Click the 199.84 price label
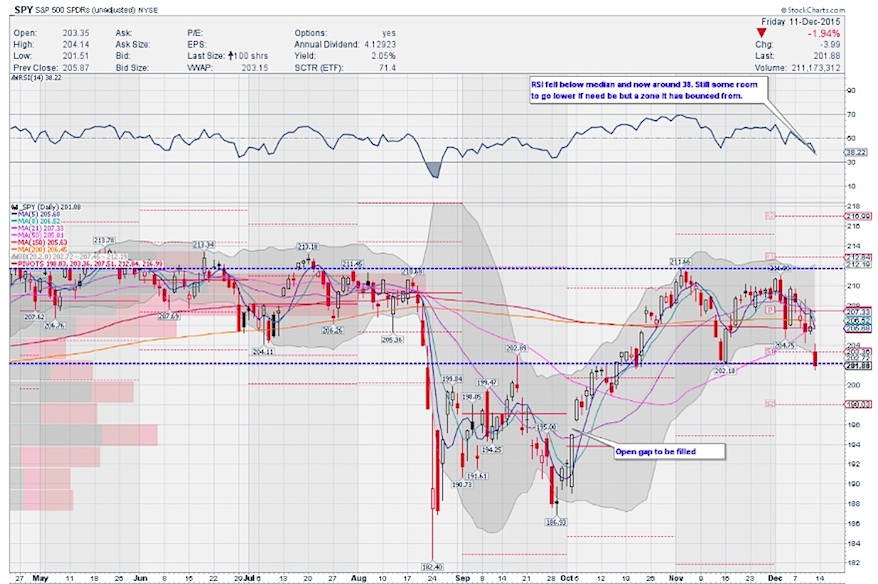 (x=452, y=379)
